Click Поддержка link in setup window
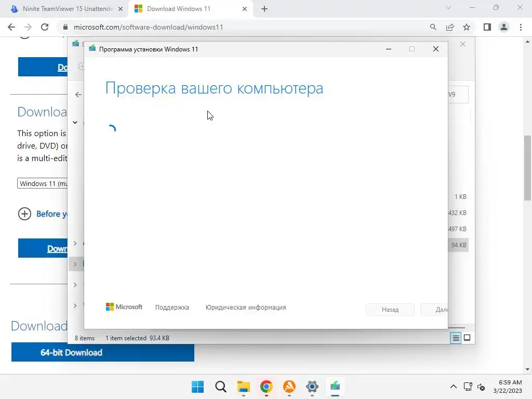Viewport: 532px width, 399px height. pyautogui.click(x=172, y=308)
